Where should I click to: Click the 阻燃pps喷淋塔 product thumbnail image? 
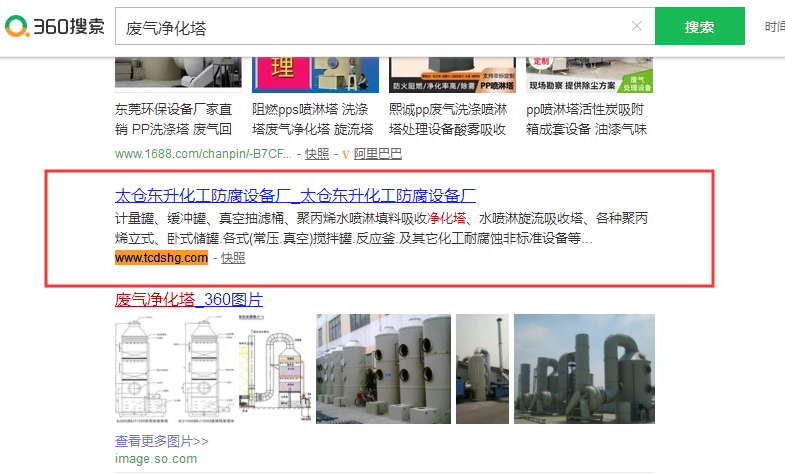[315, 75]
